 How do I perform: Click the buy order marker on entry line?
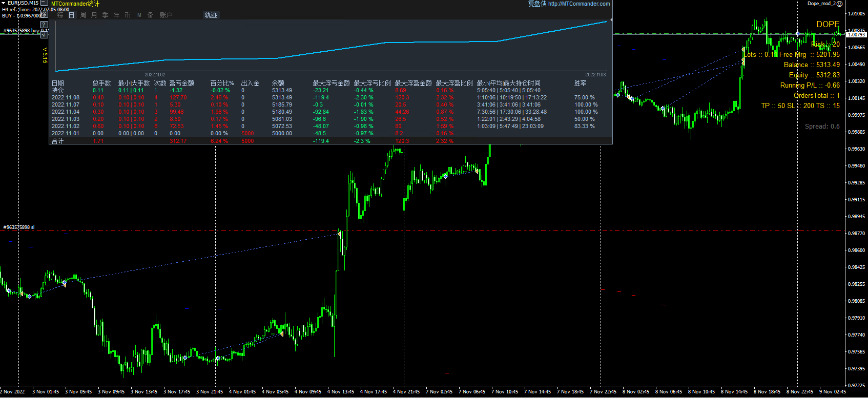tap(798, 34)
